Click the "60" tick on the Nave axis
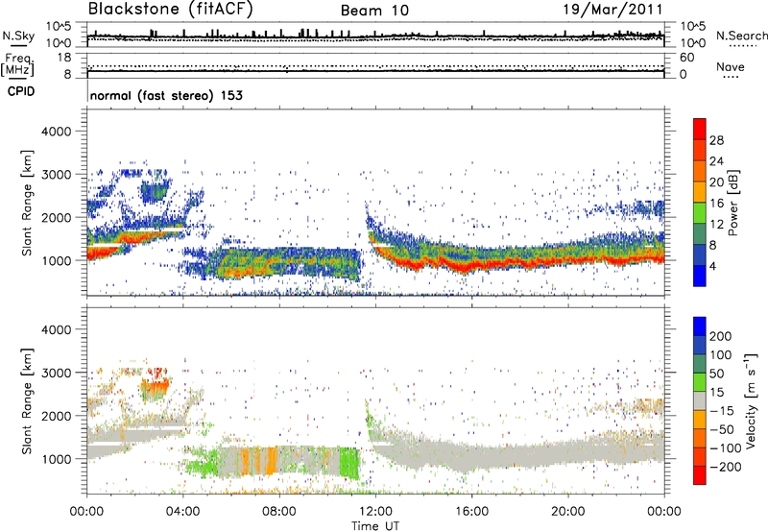The width and height of the screenshot is (768, 532). [x=686, y=58]
